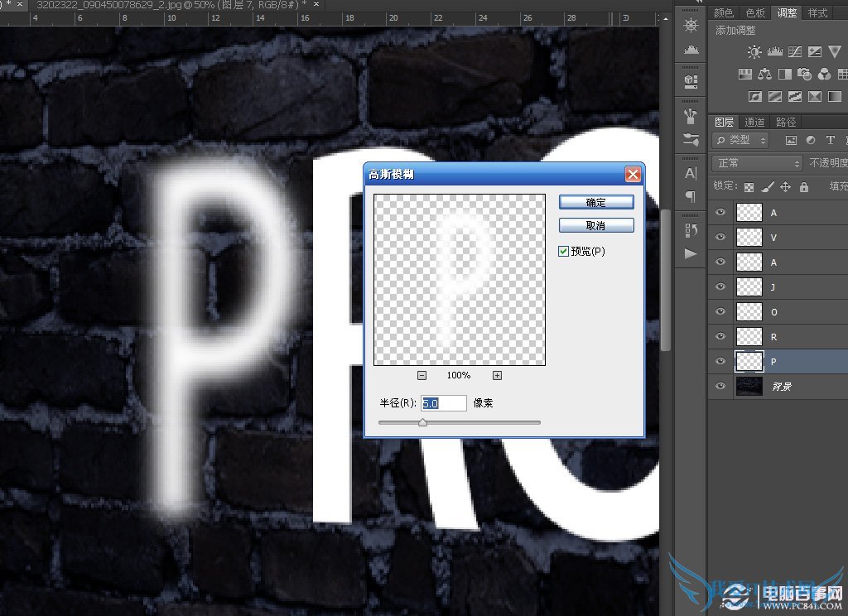
Task: Add a Selective Color adjustment layer
Action: coord(815,96)
